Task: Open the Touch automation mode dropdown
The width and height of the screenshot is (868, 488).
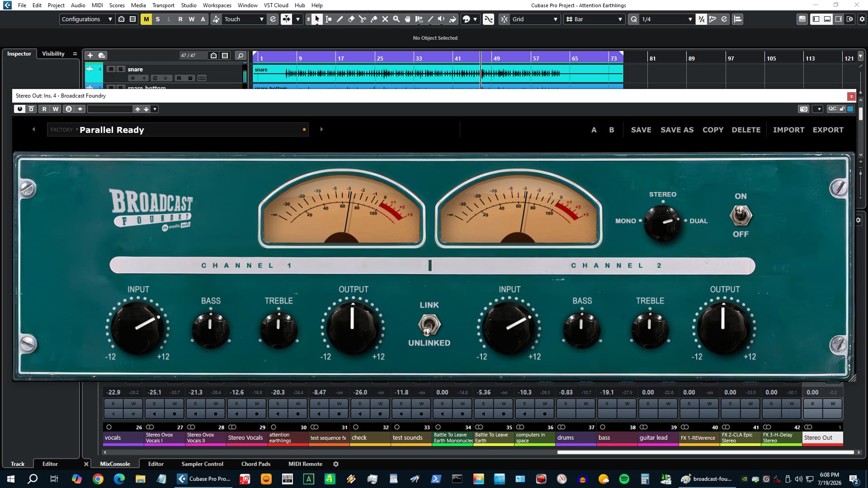Action: click(244, 19)
